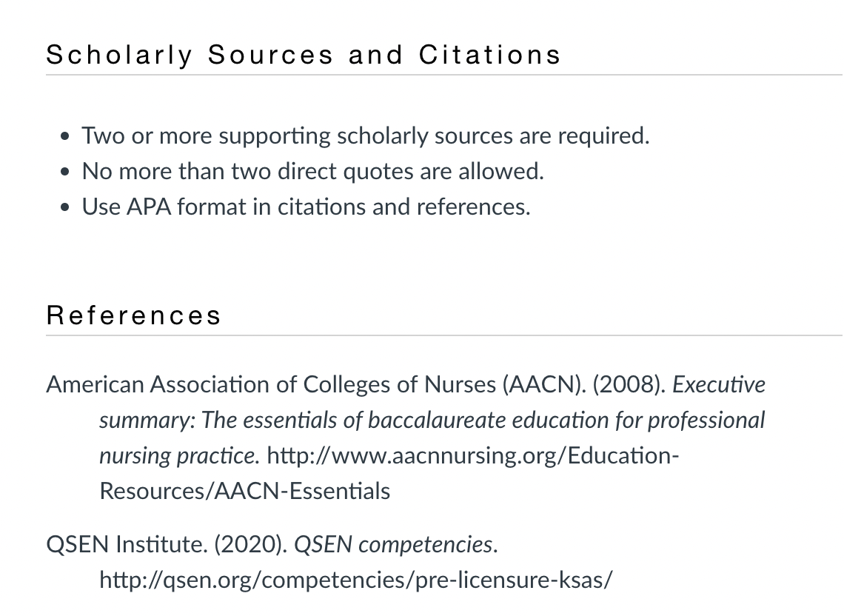Open the qsen.org competencies URL
The width and height of the screenshot is (844, 616).
(356, 580)
